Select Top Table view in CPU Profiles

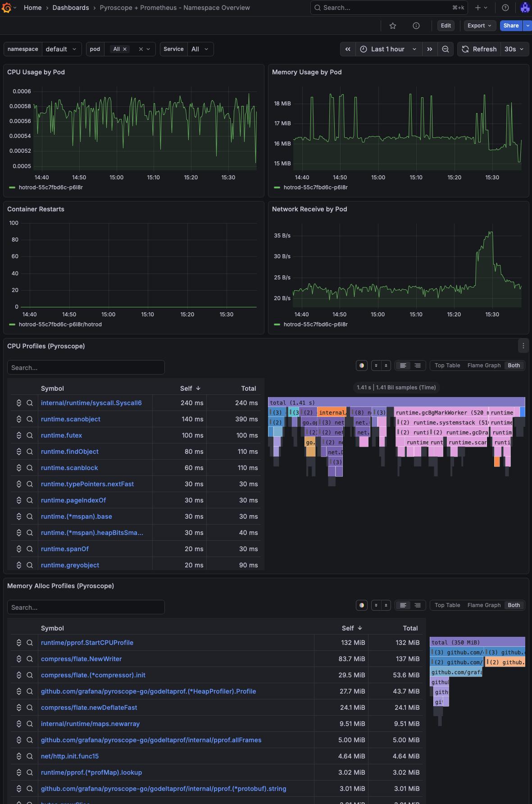click(x=447, y=365)
